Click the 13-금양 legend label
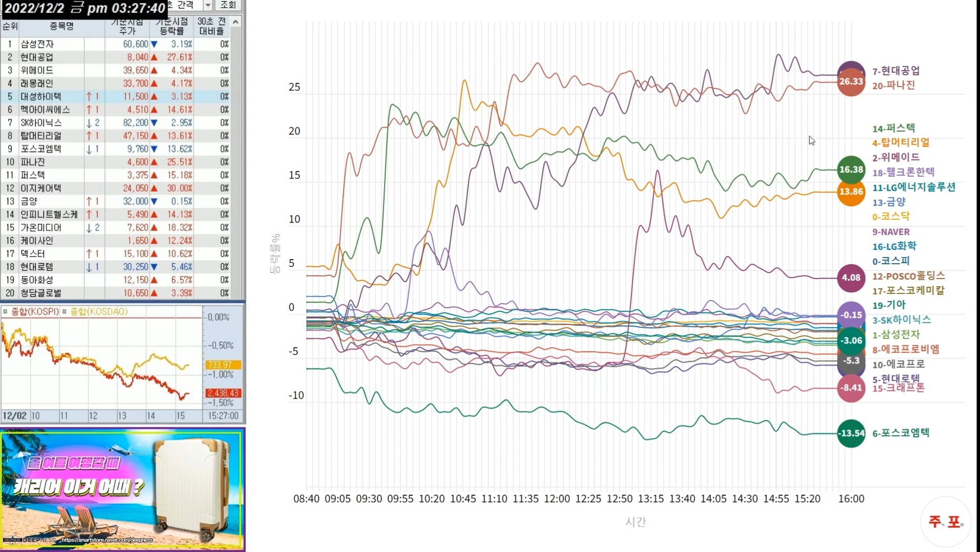980x552 pixels. 889,202
